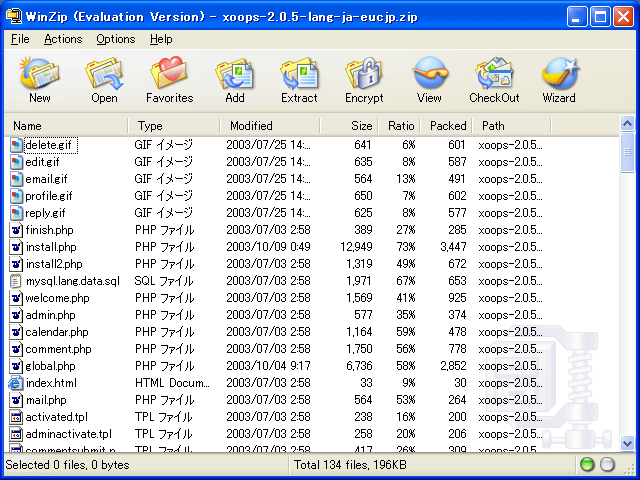Click the WinZip title bar icon

[14, 16]
